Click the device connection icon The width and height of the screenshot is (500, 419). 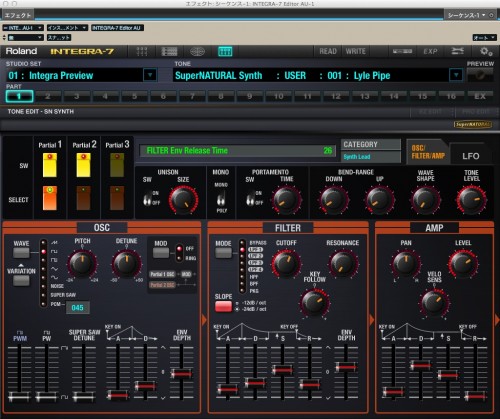pos(402,51)
